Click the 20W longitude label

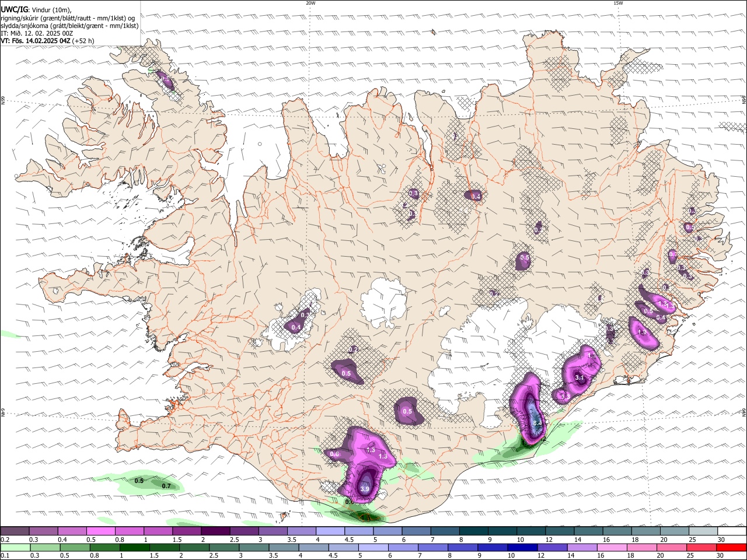tap(310, 3)
